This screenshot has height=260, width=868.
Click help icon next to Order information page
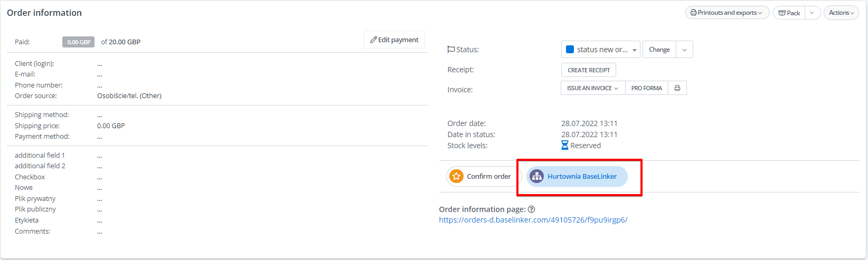(531, 209)
